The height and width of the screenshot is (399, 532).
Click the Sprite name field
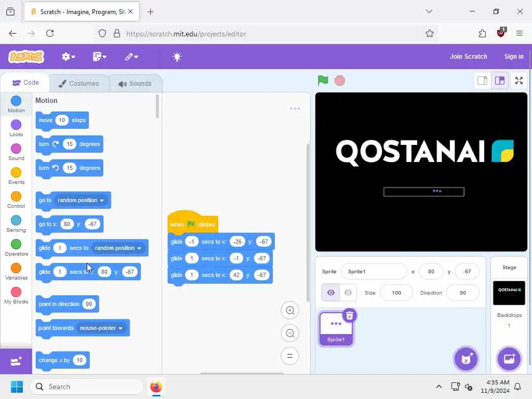374,271
